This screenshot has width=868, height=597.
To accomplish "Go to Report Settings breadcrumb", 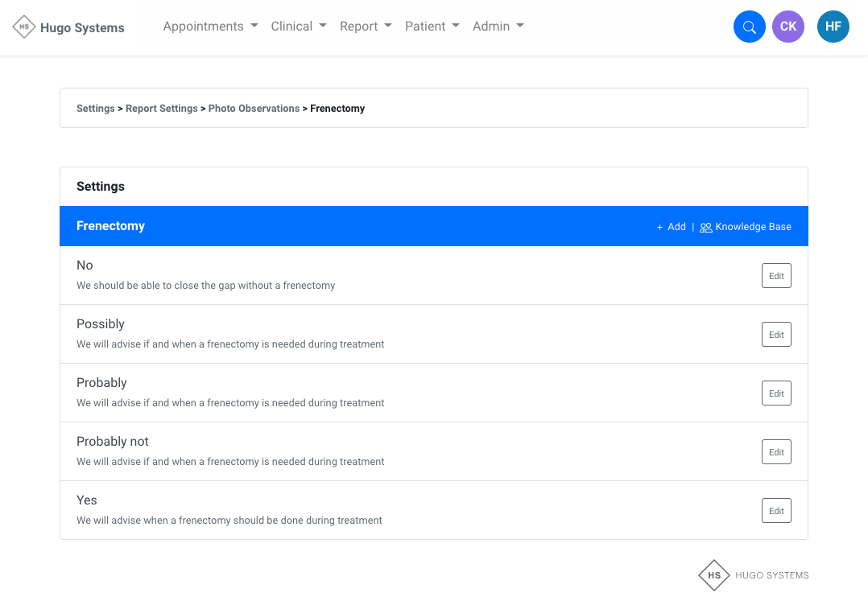I will (161, 109).
